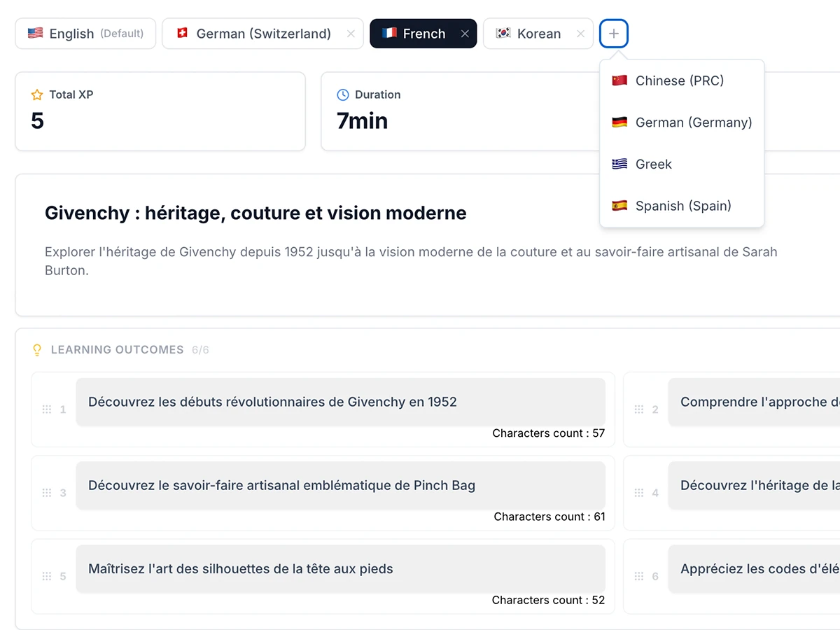Switch to the English (Default) tab

coord(85,33)
